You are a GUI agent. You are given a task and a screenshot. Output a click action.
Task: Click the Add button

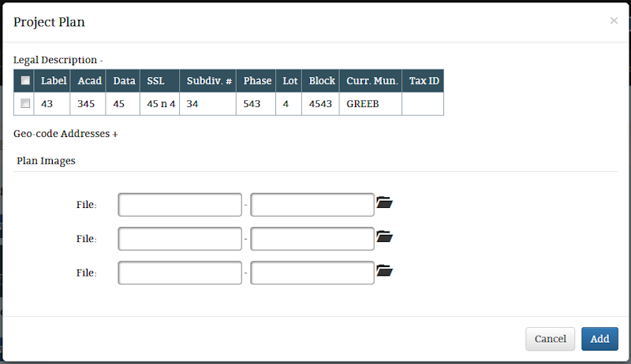[x=599, y=339]
